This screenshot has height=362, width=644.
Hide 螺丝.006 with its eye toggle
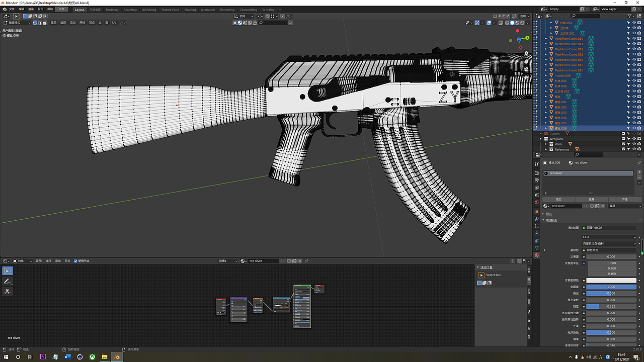click(x=634, y=128)
